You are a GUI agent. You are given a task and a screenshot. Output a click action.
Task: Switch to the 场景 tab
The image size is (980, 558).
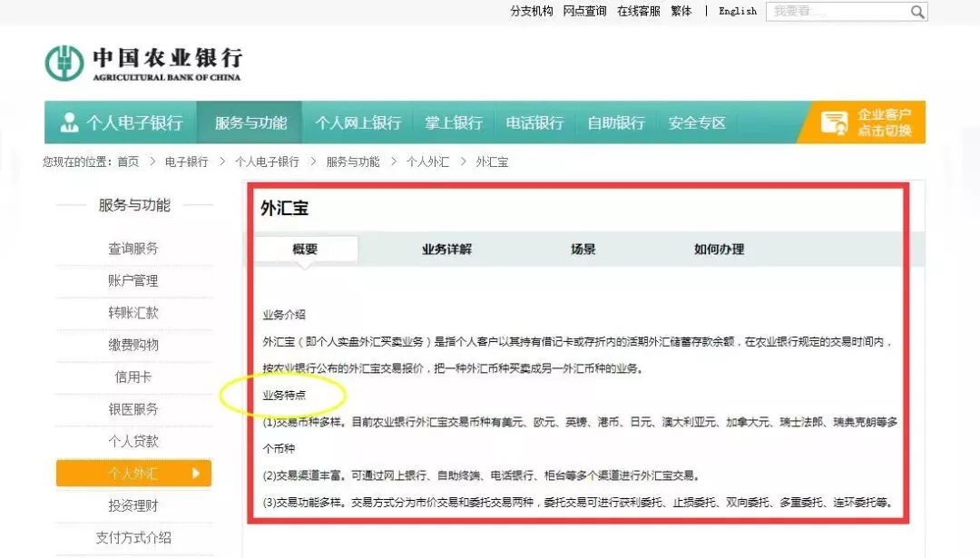pos(583,250)
